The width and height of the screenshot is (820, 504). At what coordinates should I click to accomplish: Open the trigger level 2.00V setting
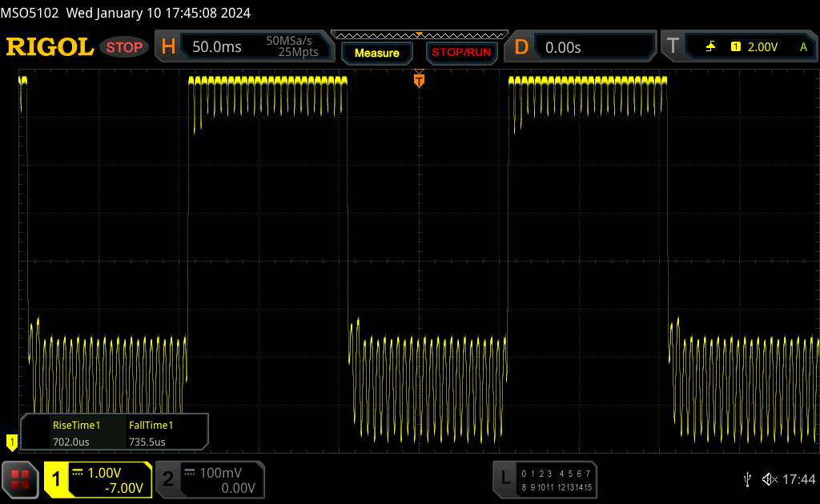click(x=763, y=47)
